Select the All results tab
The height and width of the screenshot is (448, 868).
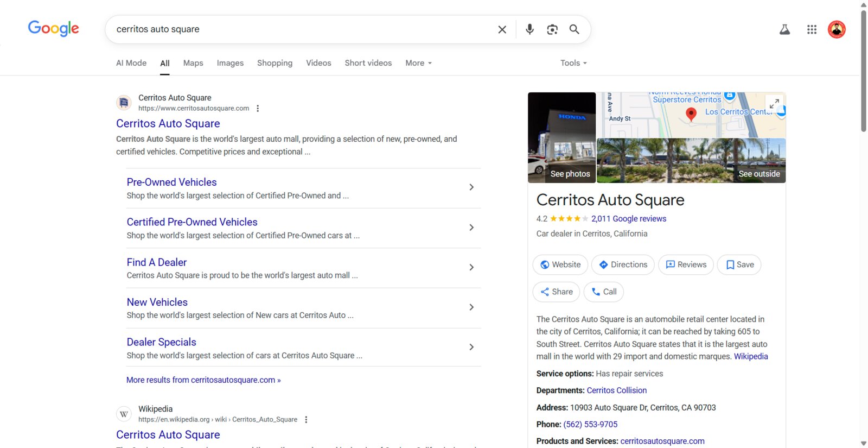point(165,64)
